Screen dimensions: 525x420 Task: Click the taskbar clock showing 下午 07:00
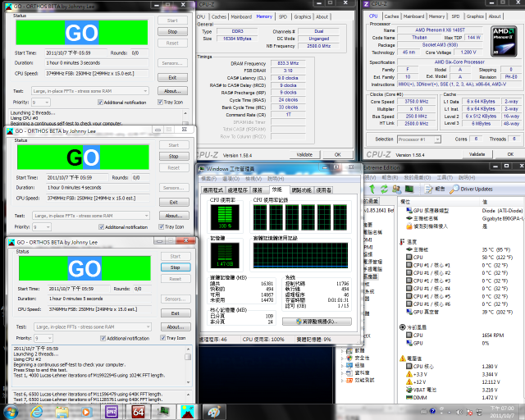tap(502, 412)
